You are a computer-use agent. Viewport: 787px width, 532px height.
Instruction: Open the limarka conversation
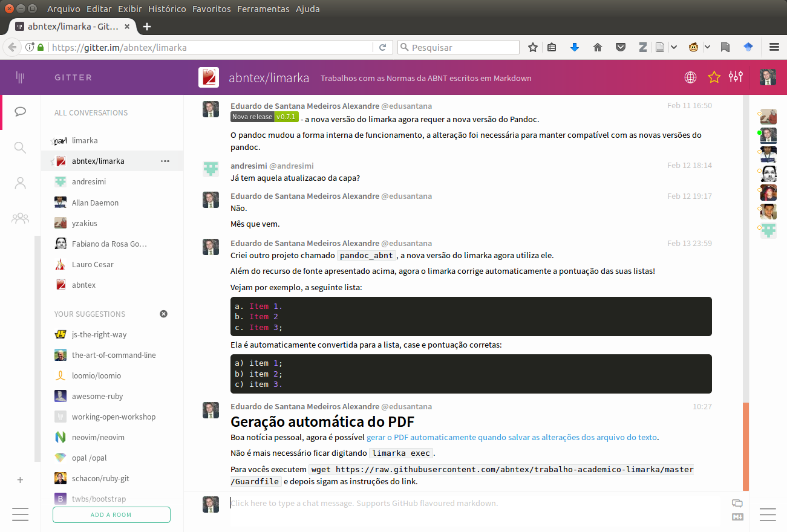[x=112, y=140]
